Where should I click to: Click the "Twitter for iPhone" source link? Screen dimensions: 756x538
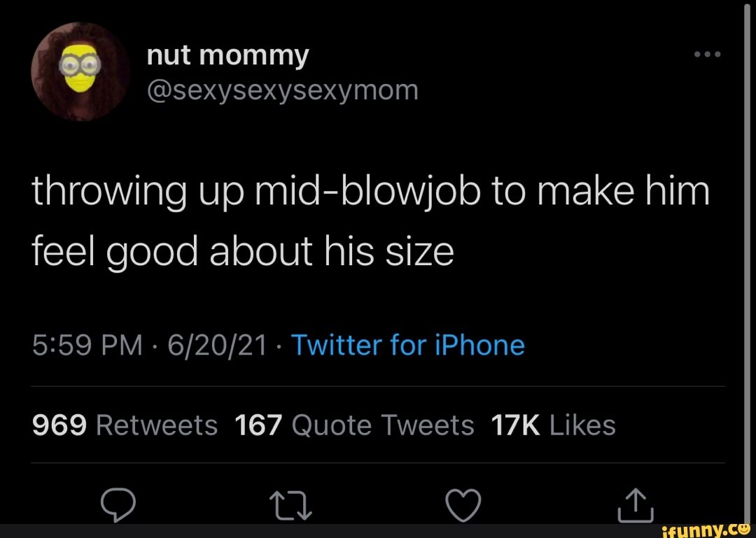(x=407, y=346)
